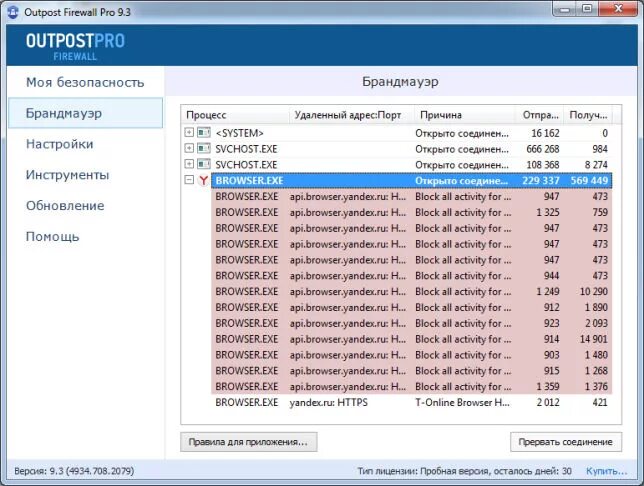644x486 pixels.
Task: Click the 569 449 received total for BROWSER.EXE
Action: click(x=589, y=181)
